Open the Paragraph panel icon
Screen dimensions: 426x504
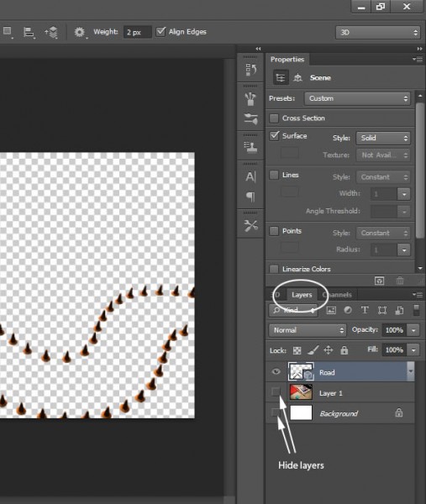click(250, 196)
